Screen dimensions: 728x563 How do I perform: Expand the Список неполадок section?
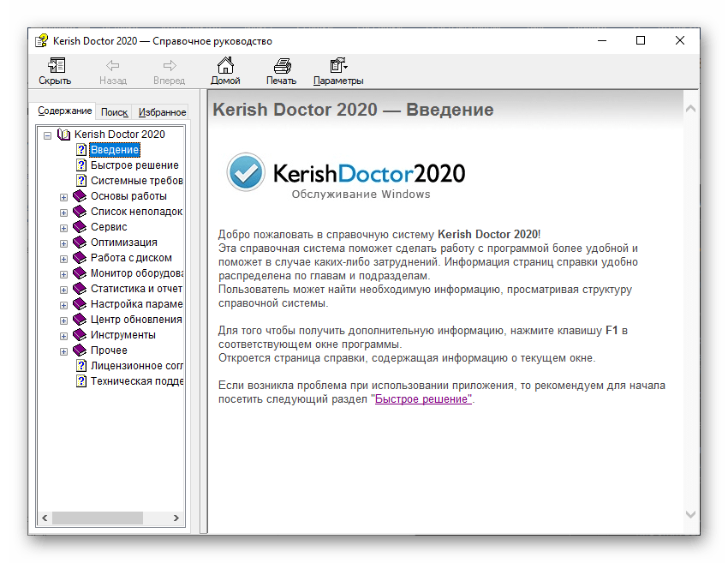coord(63,213)
